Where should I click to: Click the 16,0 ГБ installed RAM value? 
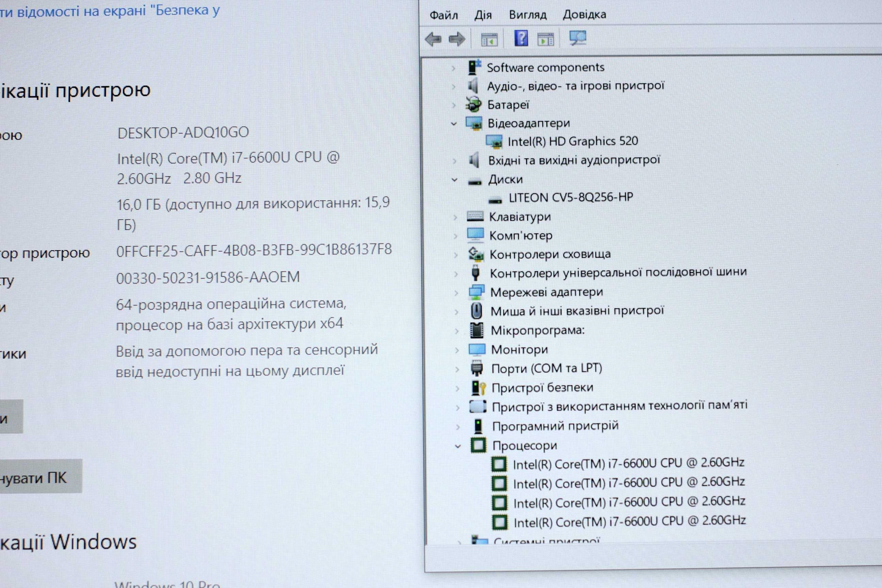(253, 214)
